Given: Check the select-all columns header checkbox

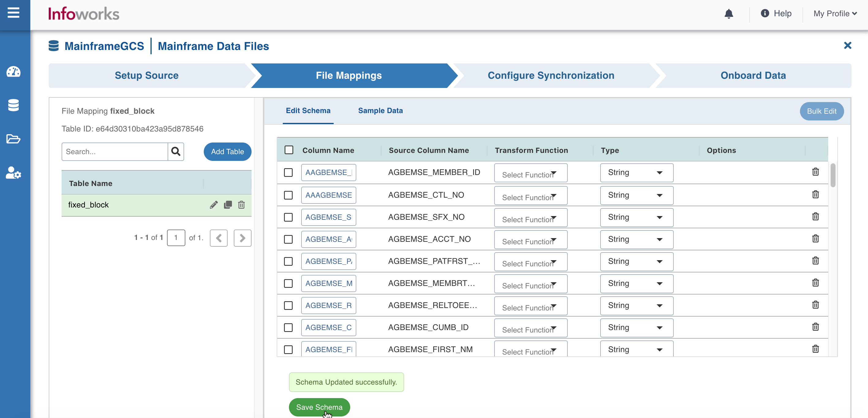Looking at the screenshot, I should (289, 150).
